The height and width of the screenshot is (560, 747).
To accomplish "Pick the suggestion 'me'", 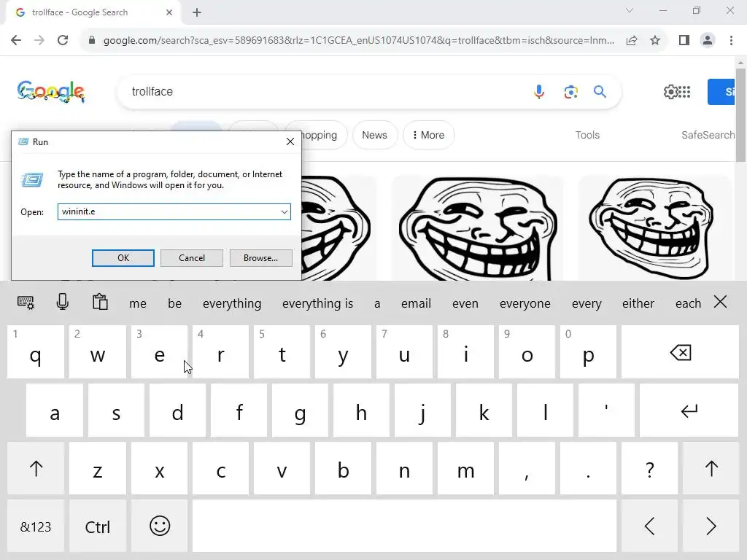I will point(138,303).
